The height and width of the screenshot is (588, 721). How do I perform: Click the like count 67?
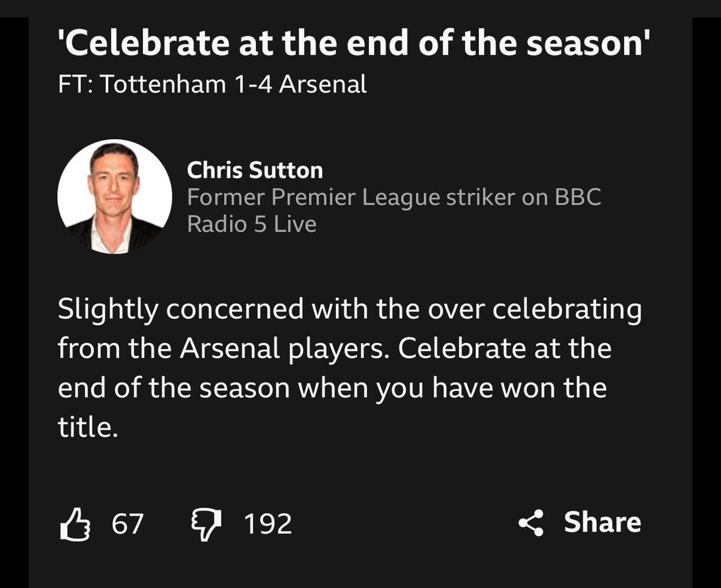(x=127, y=524)
